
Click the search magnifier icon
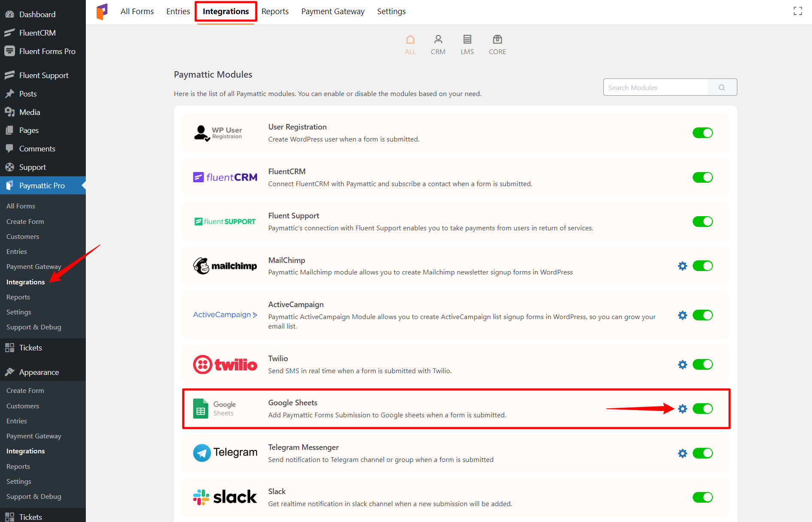722,88
